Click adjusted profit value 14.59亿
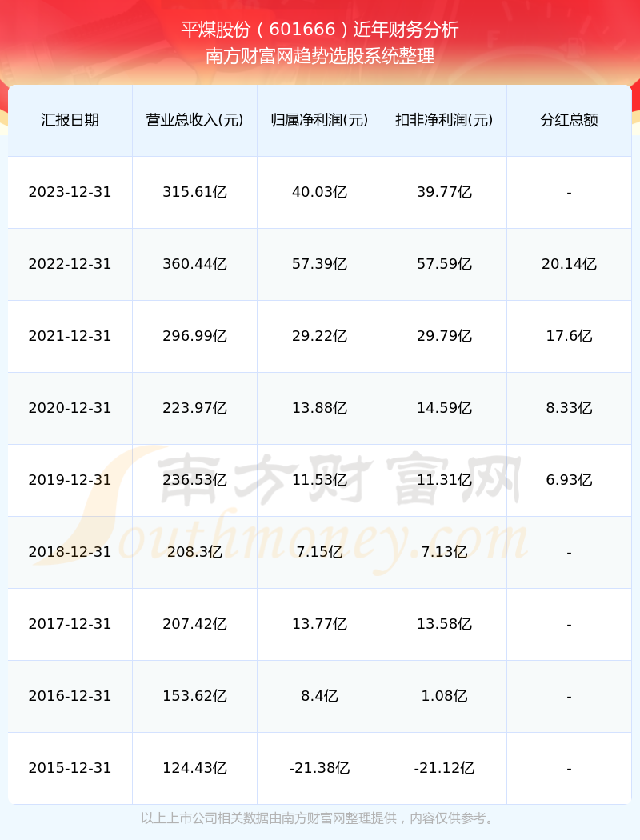This screenshot has width=640, height=840. tap(445, 408)
